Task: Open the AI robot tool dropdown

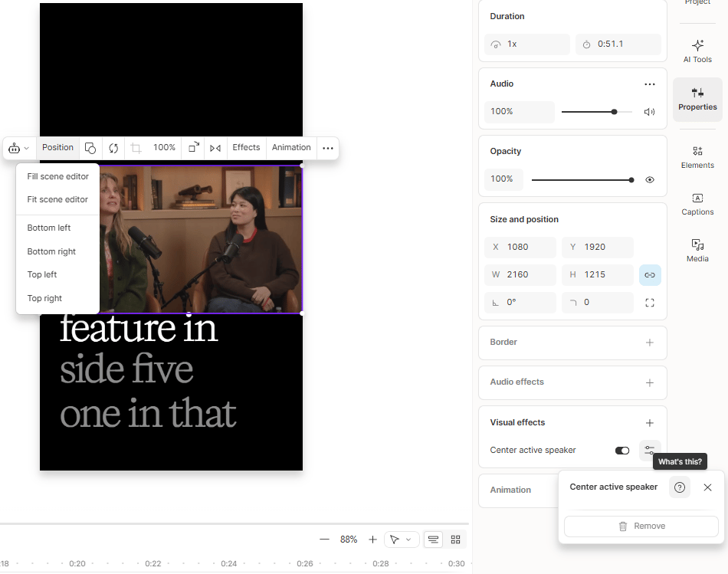Action: tap(19, 148)
